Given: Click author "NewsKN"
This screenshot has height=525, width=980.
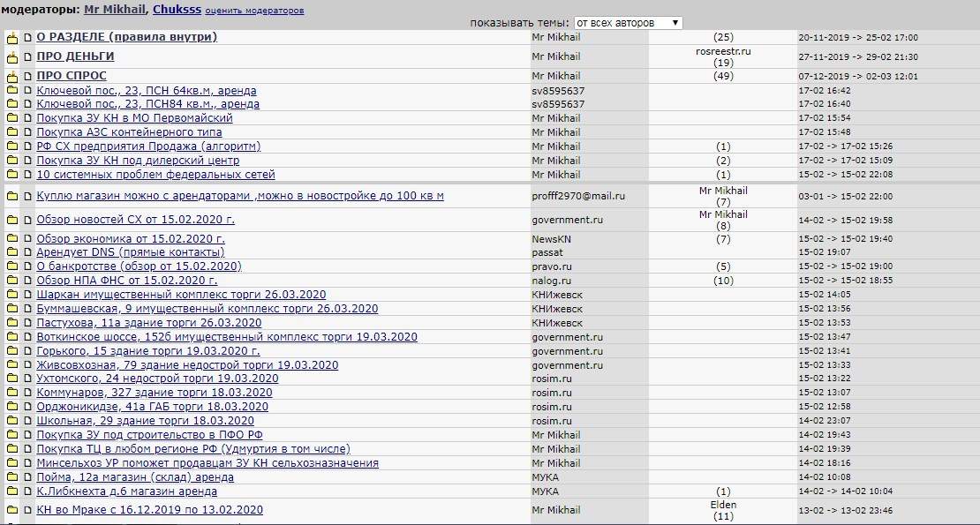Looking at the screenshot, I should (x=551, y=239).
